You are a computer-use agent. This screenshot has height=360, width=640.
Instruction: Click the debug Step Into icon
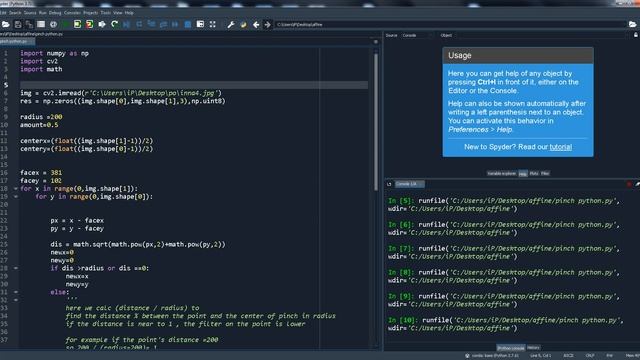click(x=151, y=24)
